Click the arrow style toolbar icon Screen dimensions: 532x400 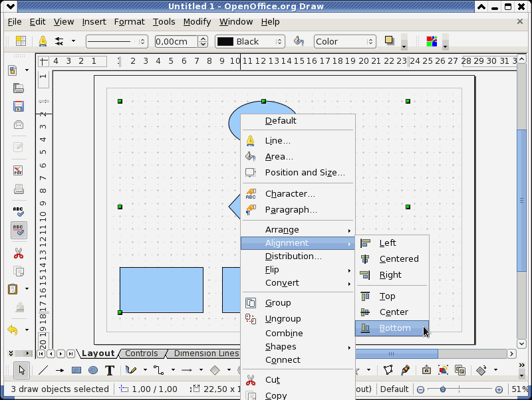59,41
